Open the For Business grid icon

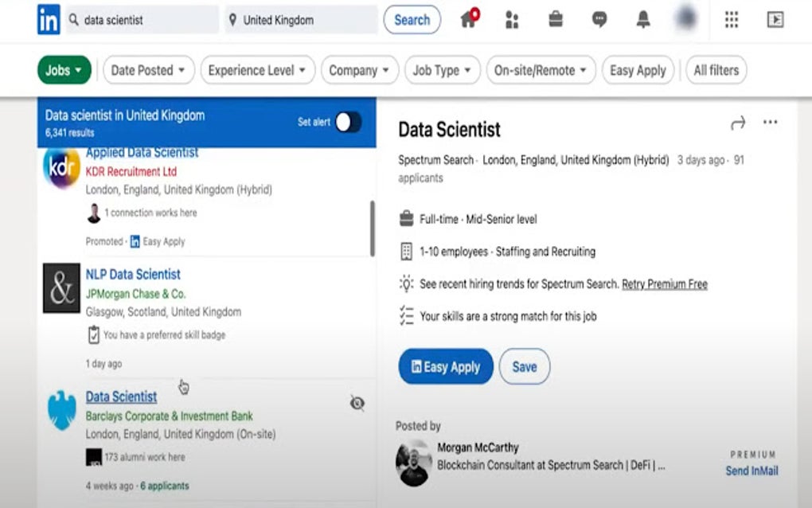pos(731,19)
